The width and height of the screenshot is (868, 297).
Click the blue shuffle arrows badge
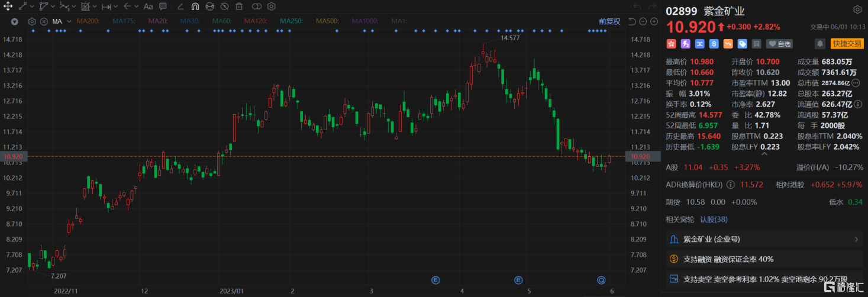click(700, 44)
